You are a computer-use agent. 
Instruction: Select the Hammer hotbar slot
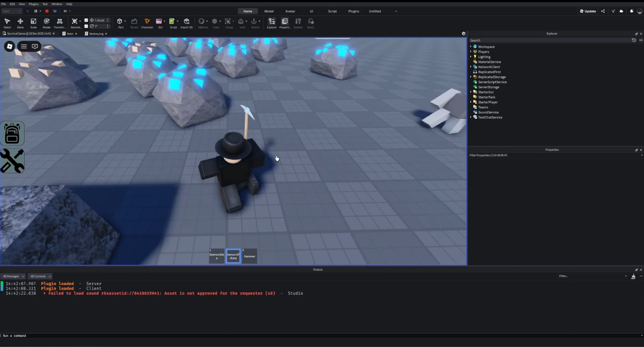pyautogui.click(x=249, y=256)
